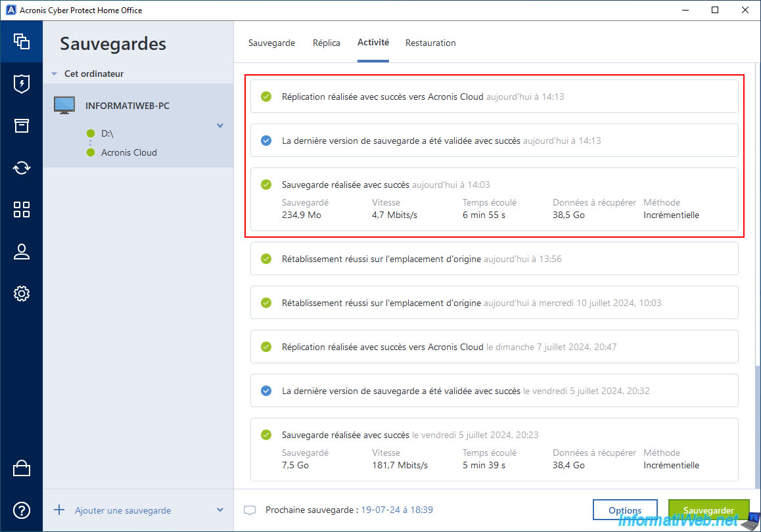The image size is (761, 532).
Task: Click restore entry dated 10 juillet 2024
Action: (494, 303)
